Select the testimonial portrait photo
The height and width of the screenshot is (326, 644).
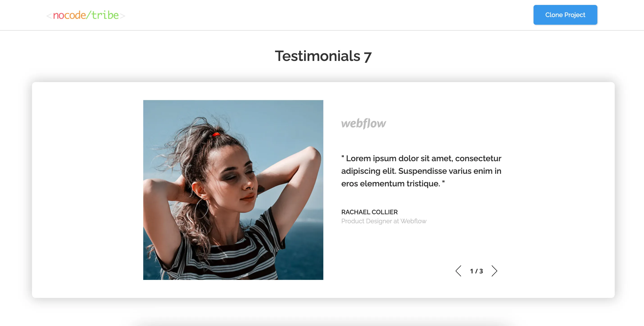(x=233, y=190)
